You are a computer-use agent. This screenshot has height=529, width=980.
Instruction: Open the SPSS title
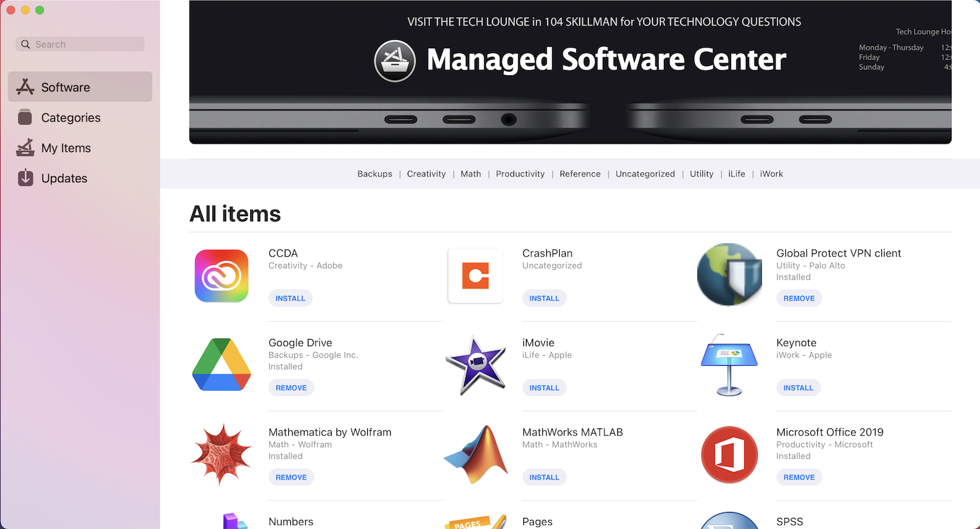pyautogui.click(x=790, y=522)
